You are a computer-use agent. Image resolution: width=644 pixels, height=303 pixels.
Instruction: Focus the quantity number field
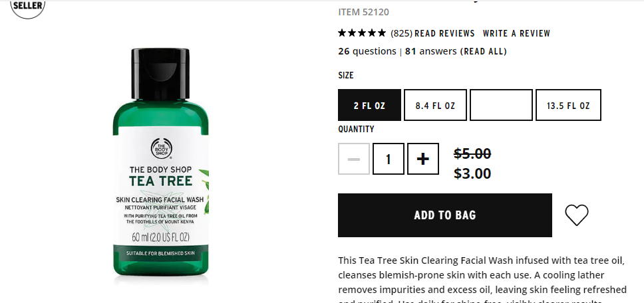click(x=388, y=159)
